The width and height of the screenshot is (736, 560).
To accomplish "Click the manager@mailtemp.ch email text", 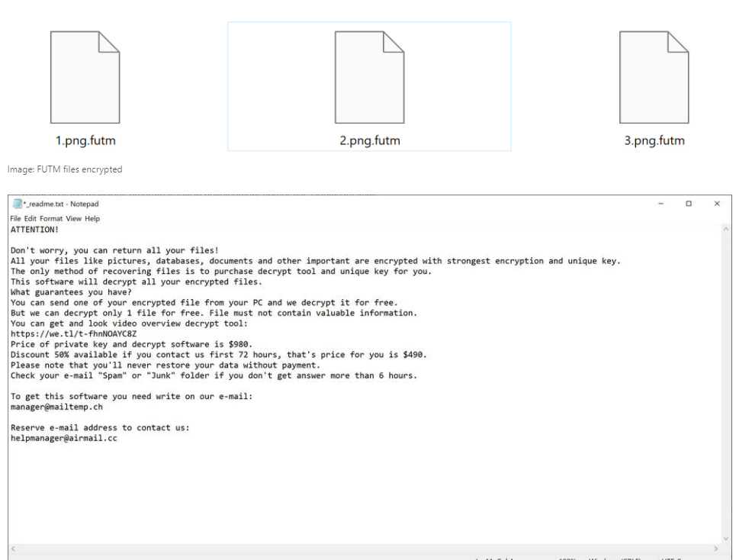I will click(x=56, y=407).
